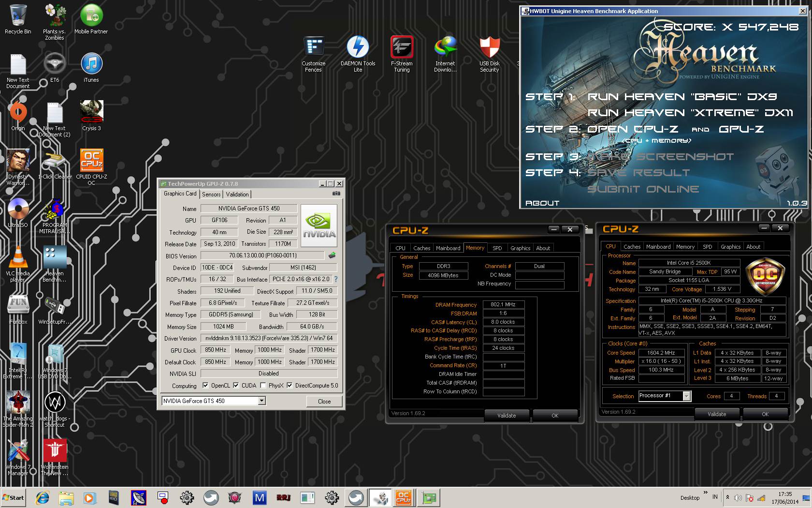Click Save Result in Heaven app
Image resolution: width=812 pixels, height=508 pixels.
tap(638, 173)
